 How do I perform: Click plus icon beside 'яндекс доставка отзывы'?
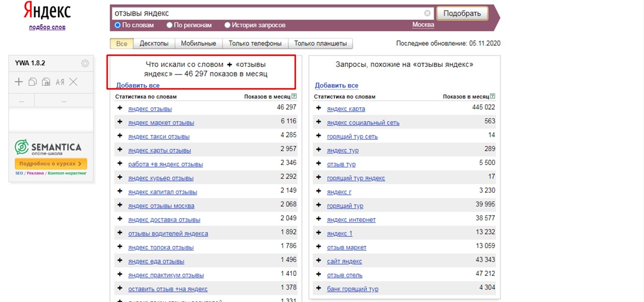coord(120,219)
